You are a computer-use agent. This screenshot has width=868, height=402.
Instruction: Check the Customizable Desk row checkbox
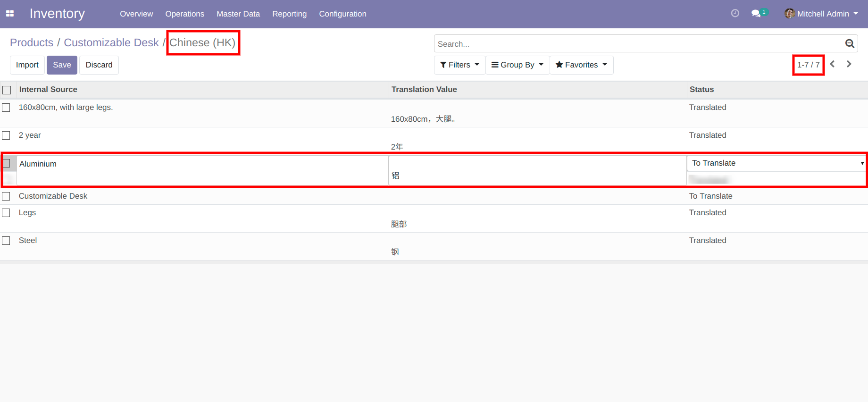point(6,196)
